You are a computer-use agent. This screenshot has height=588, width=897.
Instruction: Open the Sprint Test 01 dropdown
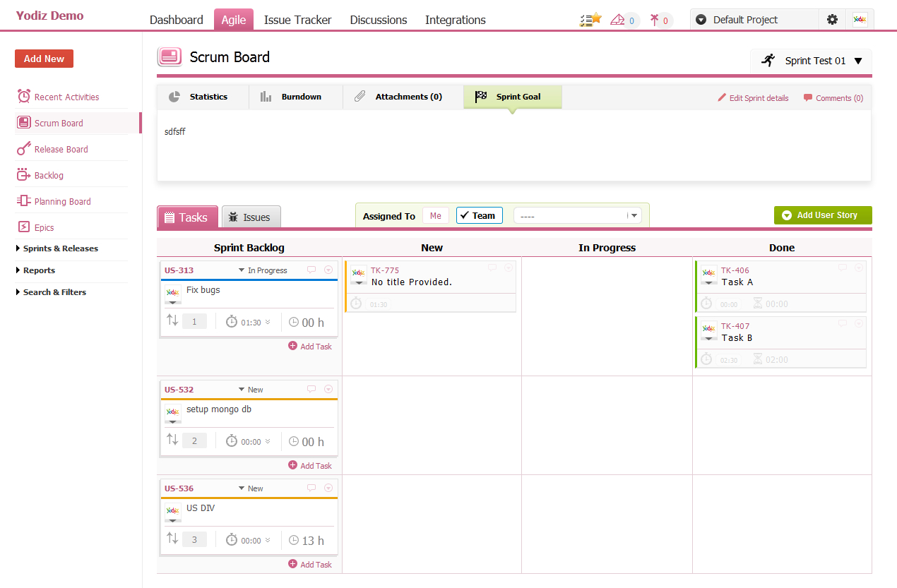click(812, 61)
